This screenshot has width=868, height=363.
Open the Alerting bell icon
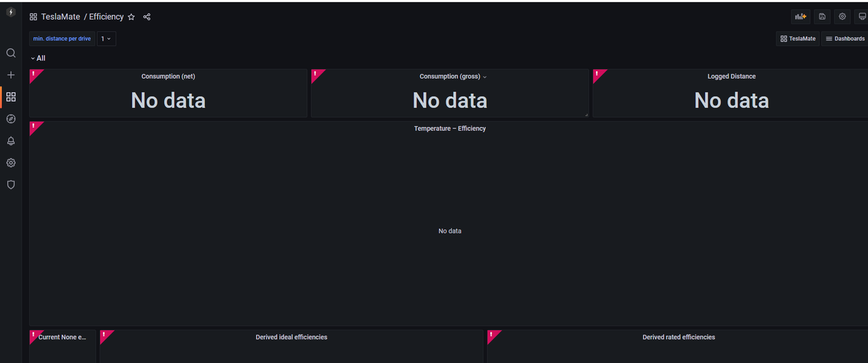[11, 141]
